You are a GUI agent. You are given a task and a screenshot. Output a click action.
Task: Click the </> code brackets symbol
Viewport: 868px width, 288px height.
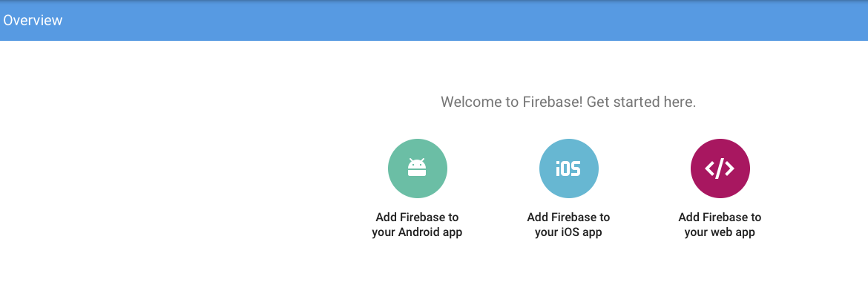720,168
